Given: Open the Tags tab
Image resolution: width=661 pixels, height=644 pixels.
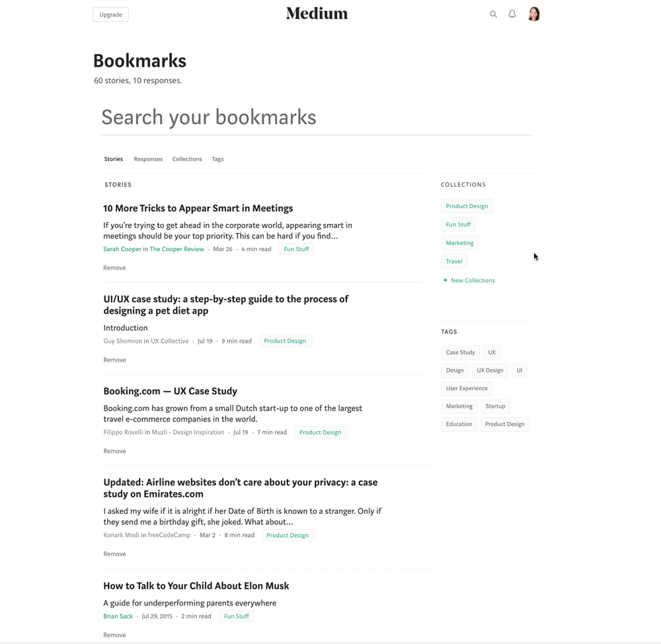Looking at the screenshot, I should (217, 159).
